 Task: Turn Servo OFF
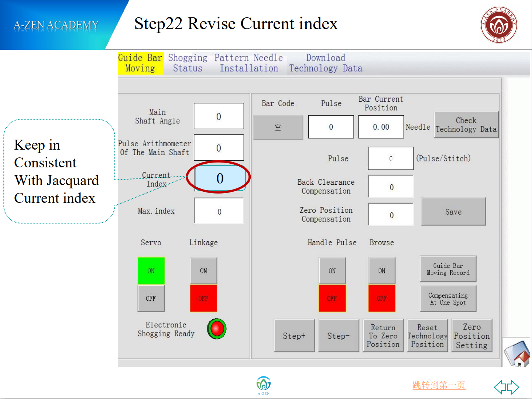(151, 299)
